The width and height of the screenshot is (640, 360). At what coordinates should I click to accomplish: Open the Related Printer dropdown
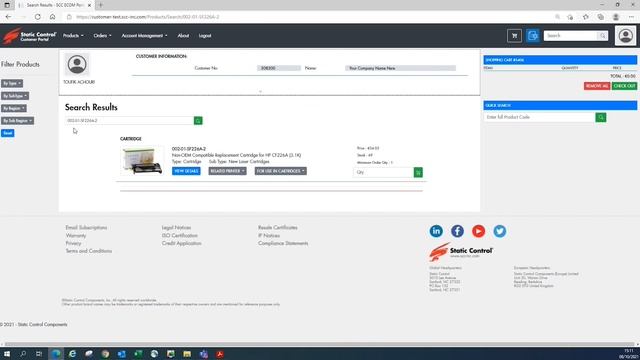227,171
